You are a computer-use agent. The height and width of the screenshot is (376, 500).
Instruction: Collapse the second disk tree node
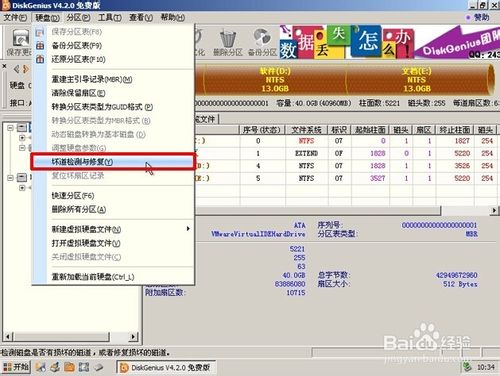pyautogui.click(x=10, y=177)
